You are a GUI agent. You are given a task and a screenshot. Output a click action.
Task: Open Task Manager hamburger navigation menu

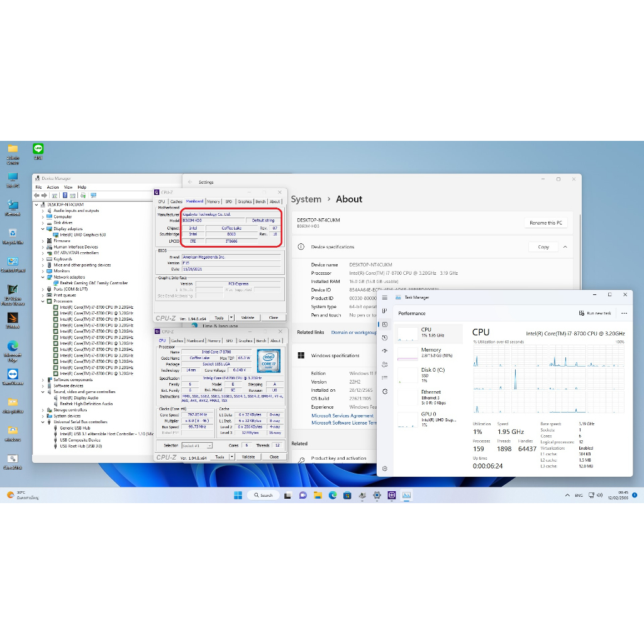[385, 297]
